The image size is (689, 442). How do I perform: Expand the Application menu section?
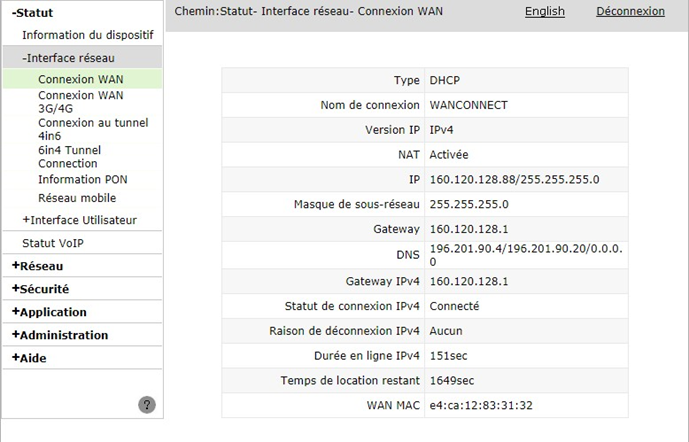[50, 312]
